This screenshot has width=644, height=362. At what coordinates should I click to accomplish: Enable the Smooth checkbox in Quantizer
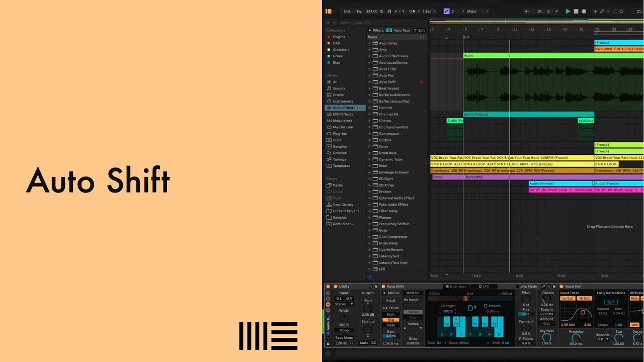point(486,306)
